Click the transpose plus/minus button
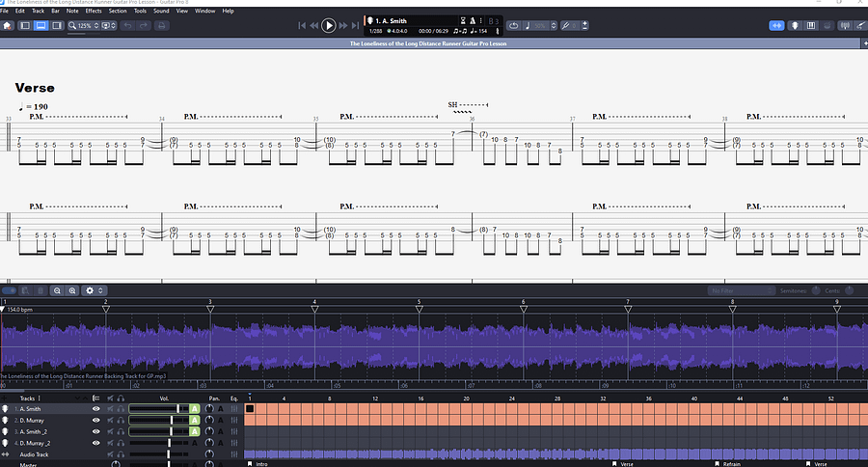This screenshot has width=868, height=467. click(584, 25)
